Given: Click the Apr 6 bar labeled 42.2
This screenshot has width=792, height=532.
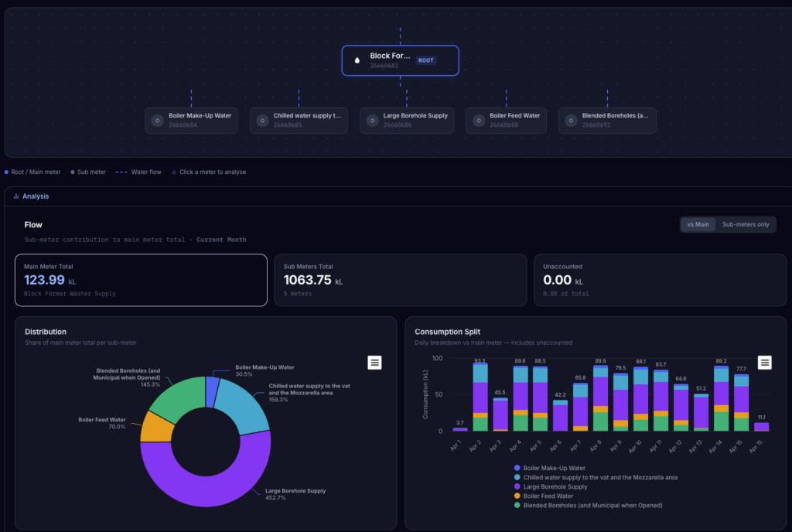Looking at the screenshot, I should [x=560, y=415].
